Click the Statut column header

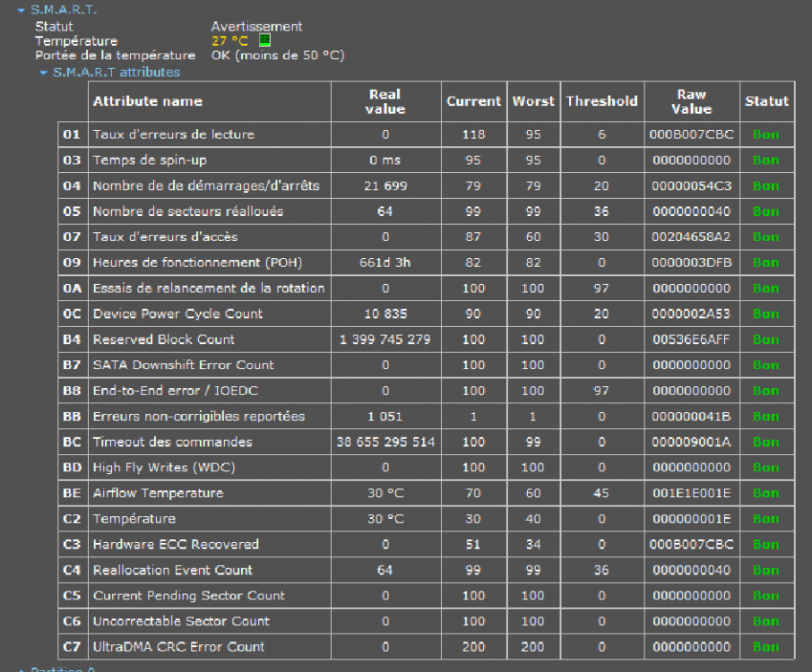coord(767,101)
